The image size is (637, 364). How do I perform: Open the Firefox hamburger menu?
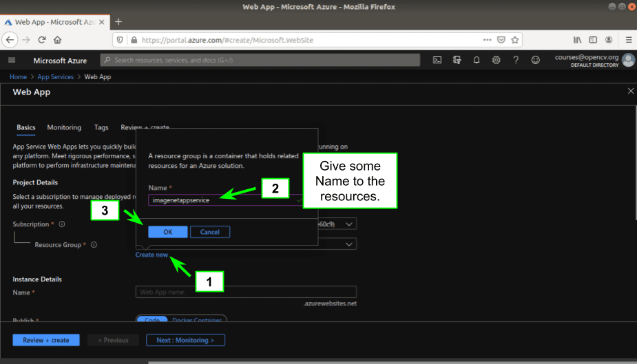[x=629, y=40]
